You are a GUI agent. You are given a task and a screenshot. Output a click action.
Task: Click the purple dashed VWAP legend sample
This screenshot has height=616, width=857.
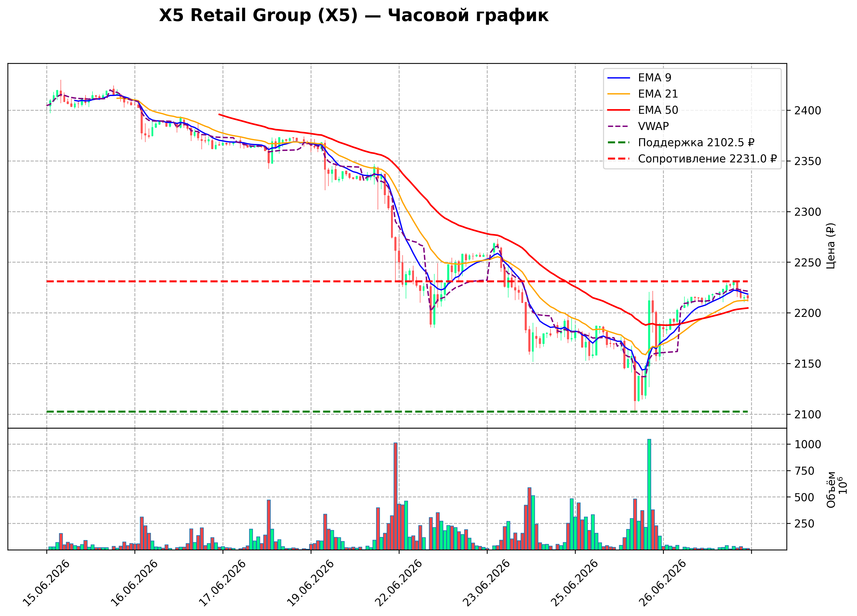618,127
